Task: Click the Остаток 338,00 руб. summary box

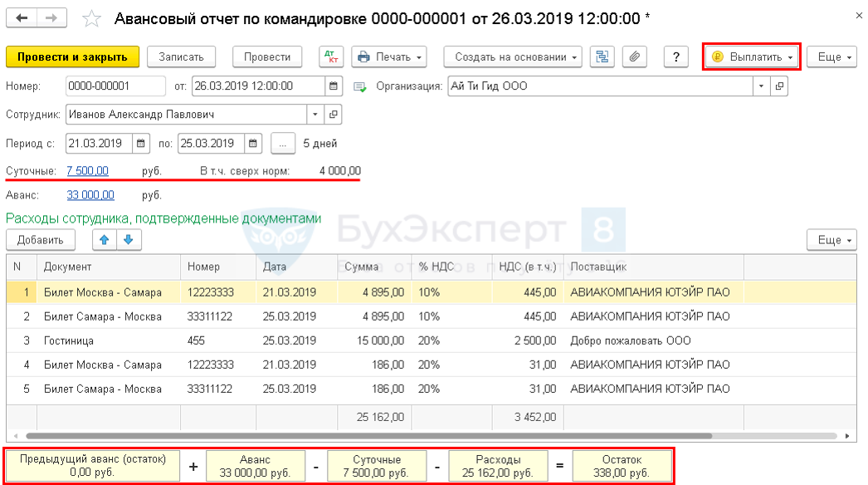Action: (x=622, y=466)
